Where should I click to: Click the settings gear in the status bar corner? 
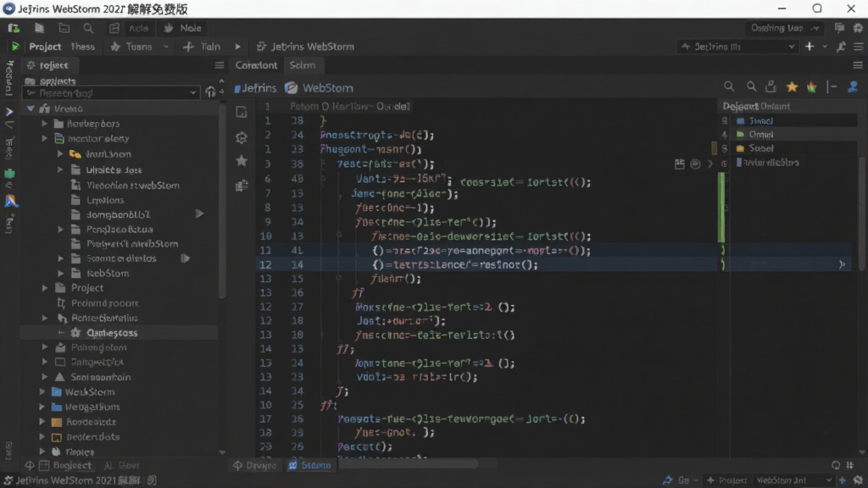tap(858, 480)
